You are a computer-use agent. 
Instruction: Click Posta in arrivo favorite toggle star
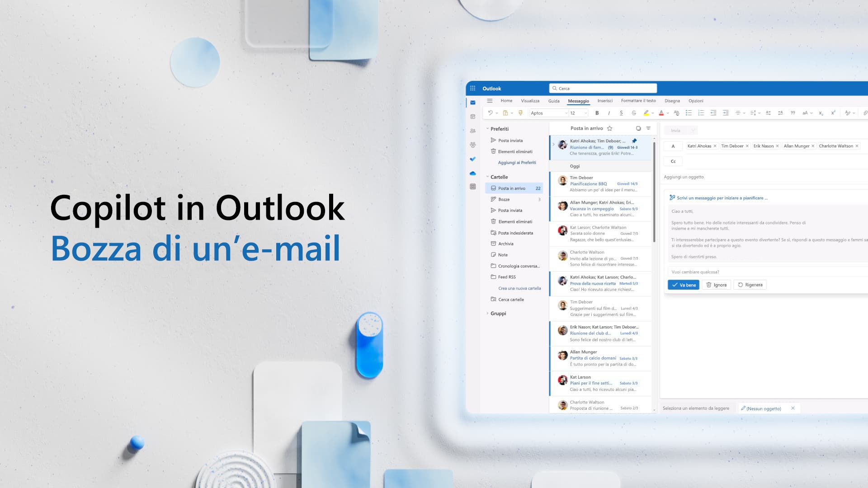click(609, 128)
